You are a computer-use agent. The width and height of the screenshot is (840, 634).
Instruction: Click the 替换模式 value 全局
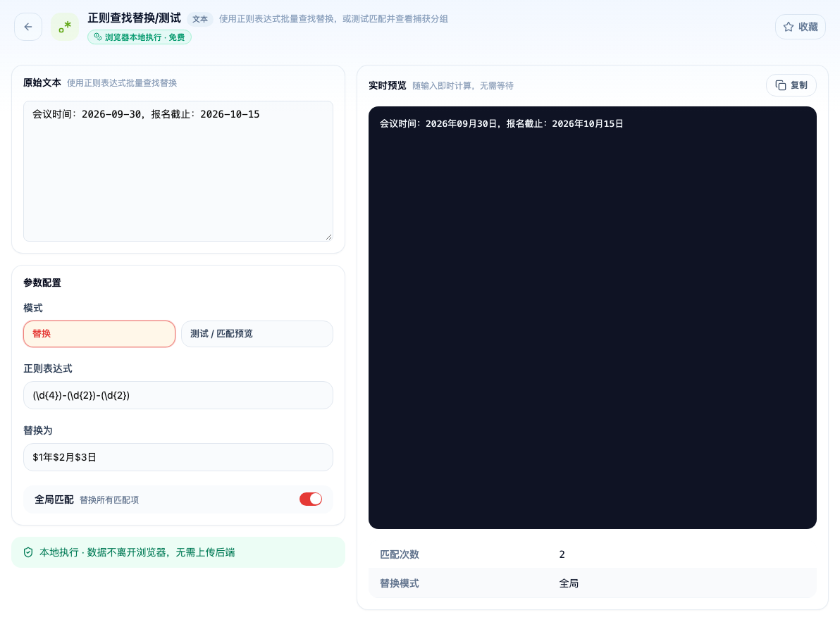click(569, 583)
